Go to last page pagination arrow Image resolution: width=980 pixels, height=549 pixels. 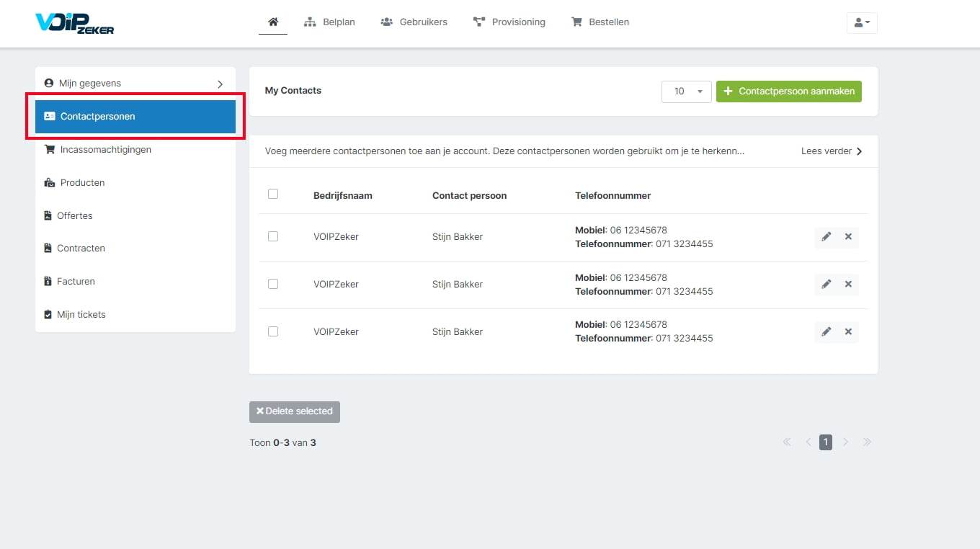tap(867, 442)
